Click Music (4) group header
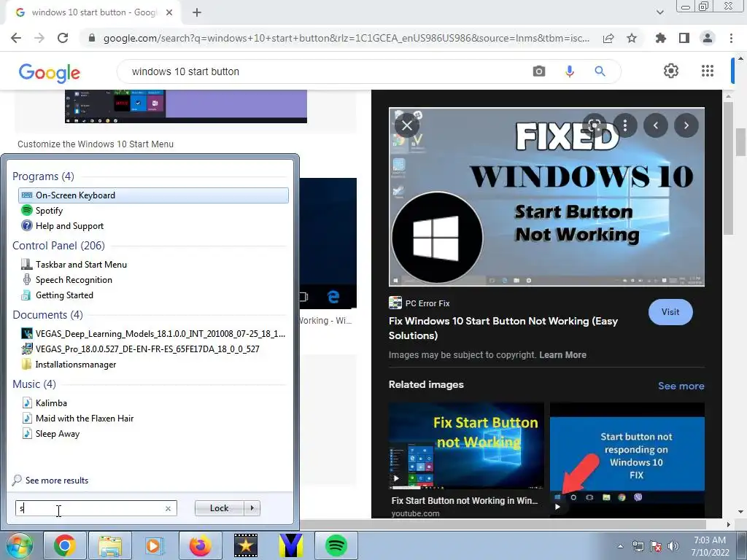Viewport: 747px width, 560px height. click(34, 384)
